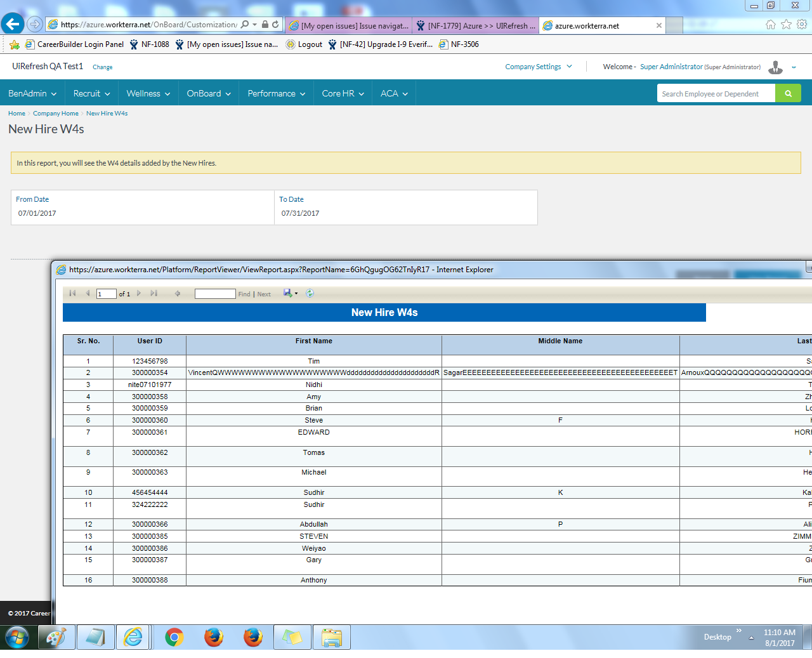Expand the Performance menu

(x=276, y=93)
